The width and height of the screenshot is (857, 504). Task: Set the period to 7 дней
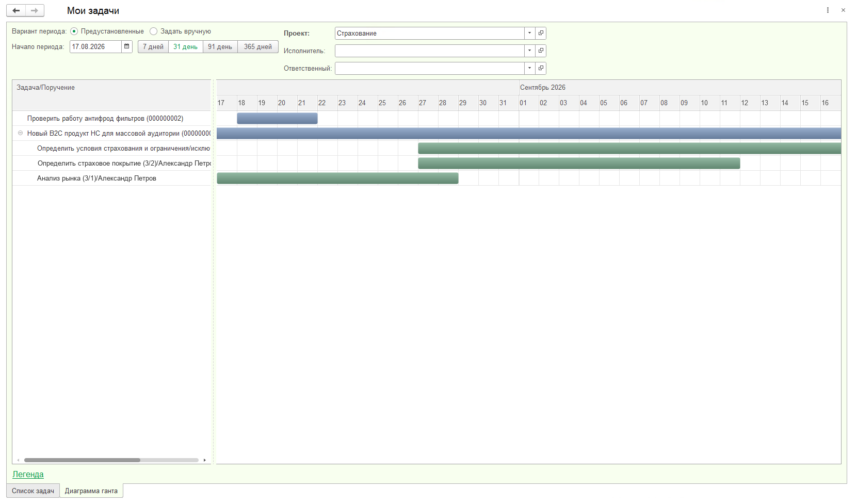(153, 46)
